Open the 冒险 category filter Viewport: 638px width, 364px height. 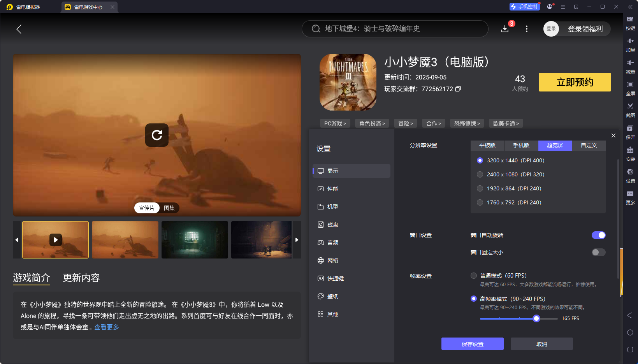click(x=405, y=123)
